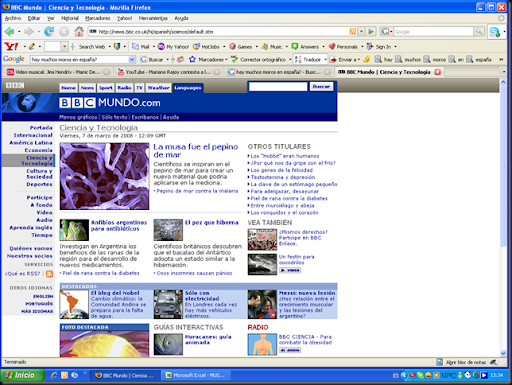Image resolution: width=512 pixels, height=385 pixels.
Task: Click the Google toolbar Marcadores star icon
Action: [x=192, y=59]
